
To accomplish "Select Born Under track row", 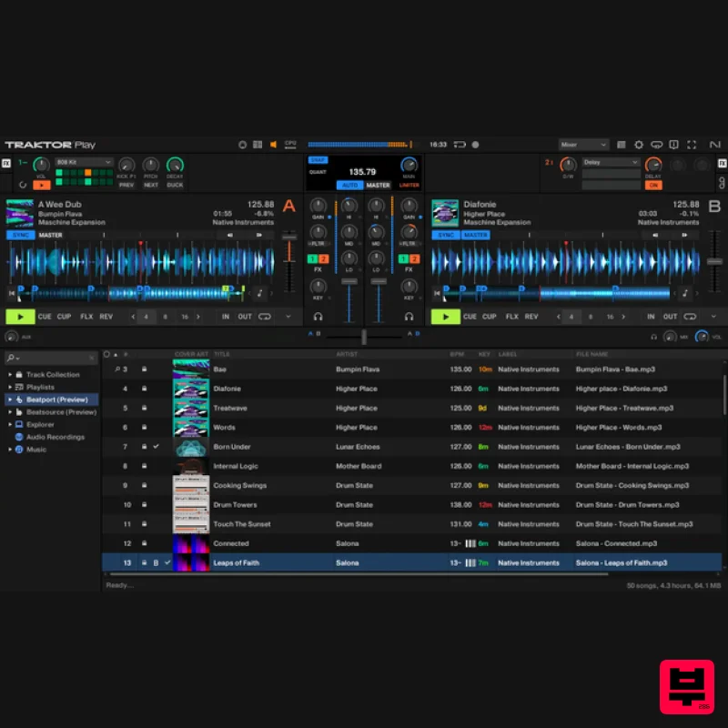I will click(x=412, y=447).
